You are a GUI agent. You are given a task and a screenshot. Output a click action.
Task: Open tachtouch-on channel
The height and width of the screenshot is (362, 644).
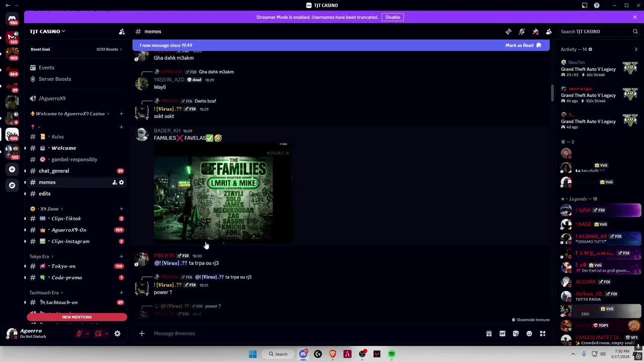point(76,303)
